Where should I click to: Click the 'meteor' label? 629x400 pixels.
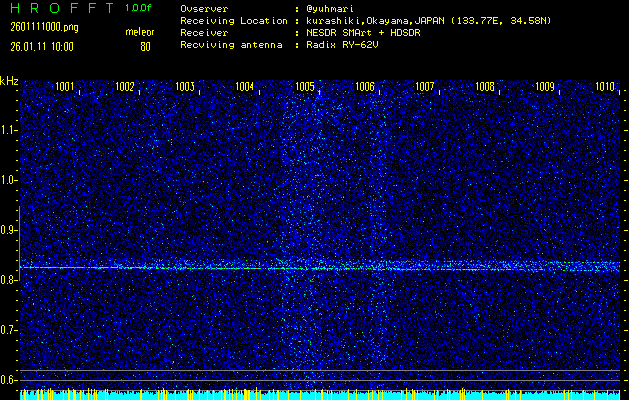point(140,32)
